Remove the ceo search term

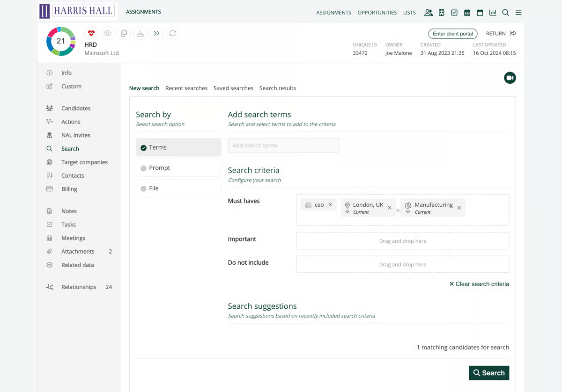tap(330, 205)
